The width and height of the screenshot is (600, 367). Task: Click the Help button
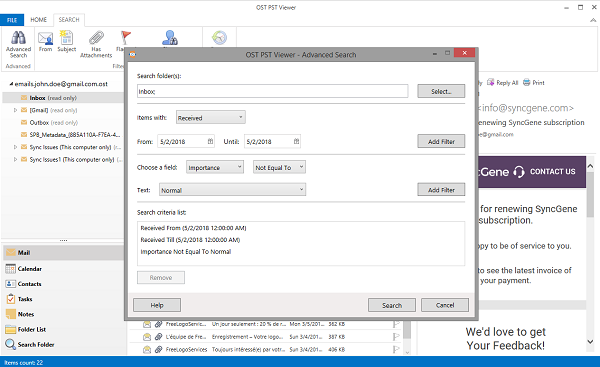coord(157,305)
